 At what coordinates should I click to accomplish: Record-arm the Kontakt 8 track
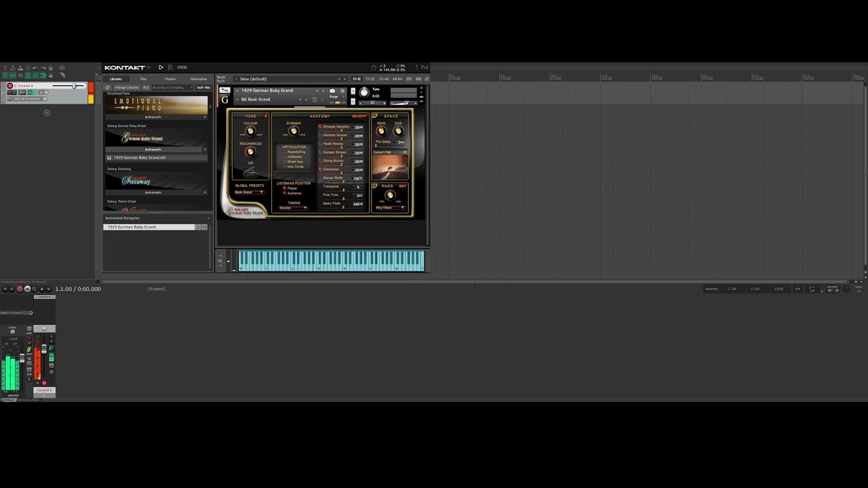tap(10, 86)
